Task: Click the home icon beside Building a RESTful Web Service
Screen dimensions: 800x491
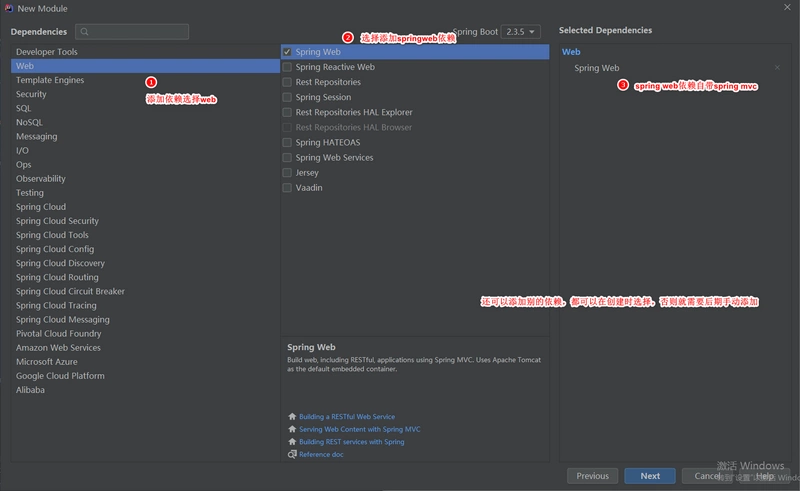Action: click(x=292, y=416)
